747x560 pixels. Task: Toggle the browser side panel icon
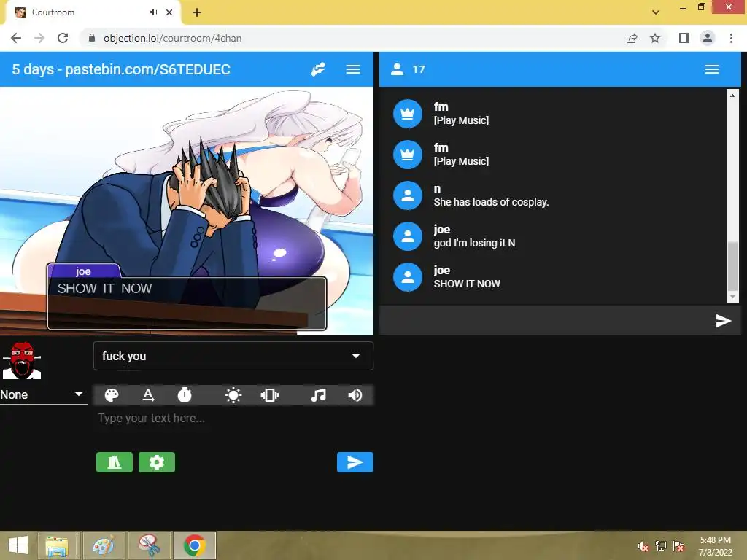[684, 38]
